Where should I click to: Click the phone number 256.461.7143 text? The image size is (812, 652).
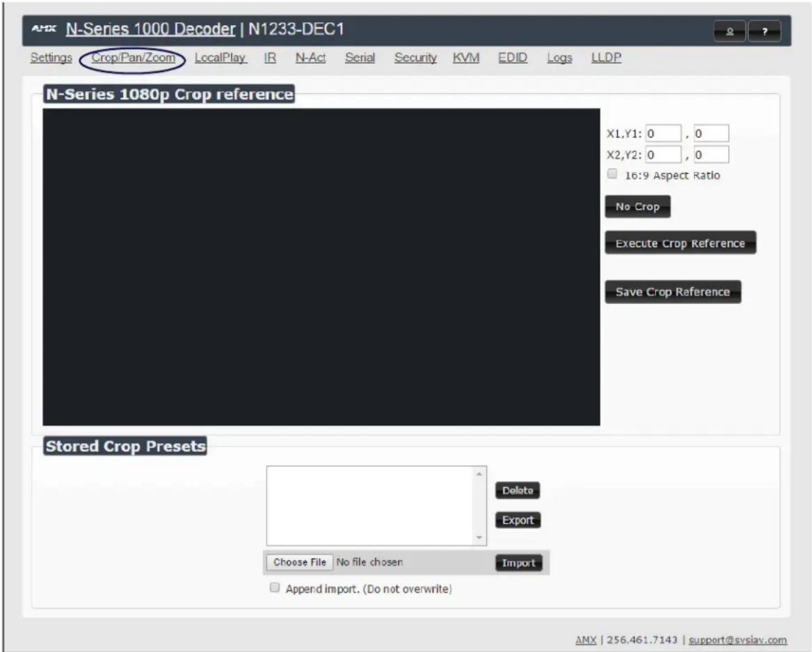642,640
